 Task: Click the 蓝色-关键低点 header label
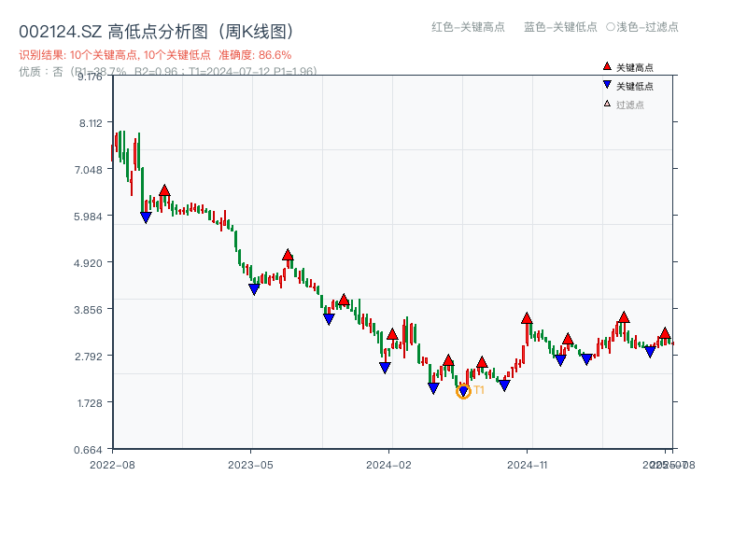click(x=560, y=27)
